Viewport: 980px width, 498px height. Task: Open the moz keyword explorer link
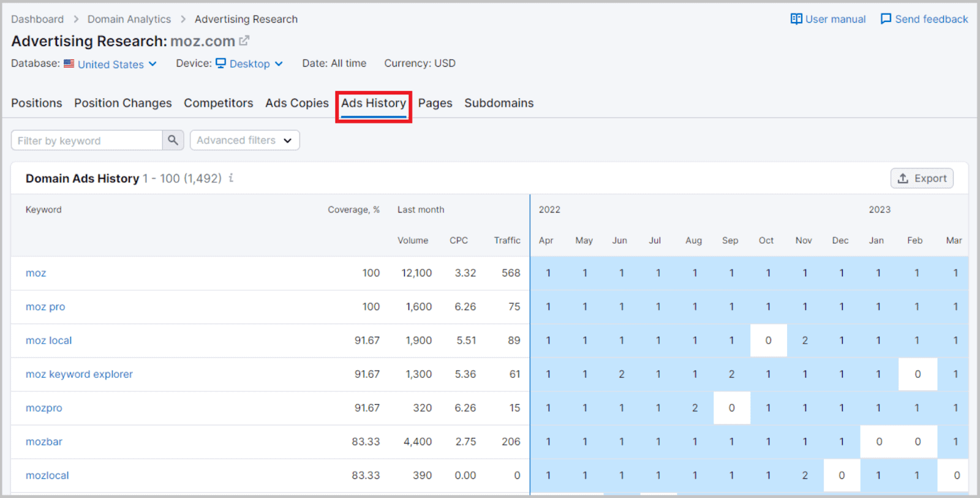[x=79, y=374]
